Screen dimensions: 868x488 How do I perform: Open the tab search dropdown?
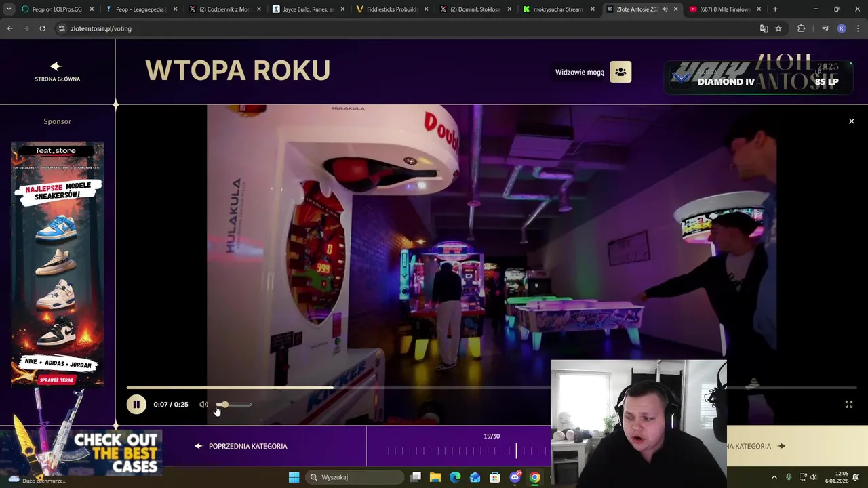(9, 9)
